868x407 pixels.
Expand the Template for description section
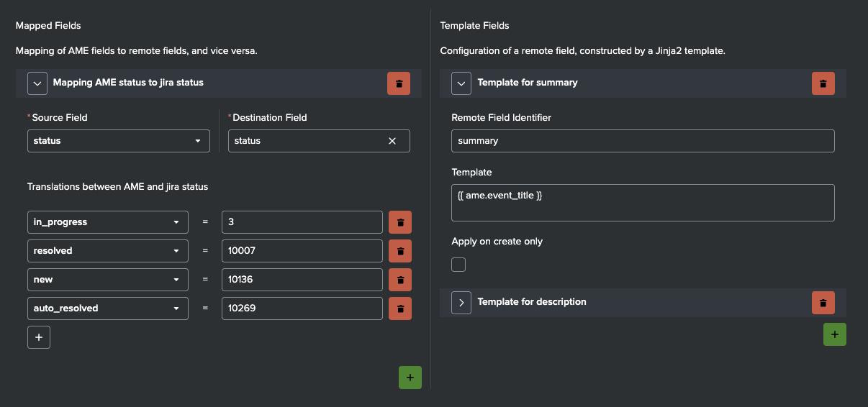click(461, 303)
